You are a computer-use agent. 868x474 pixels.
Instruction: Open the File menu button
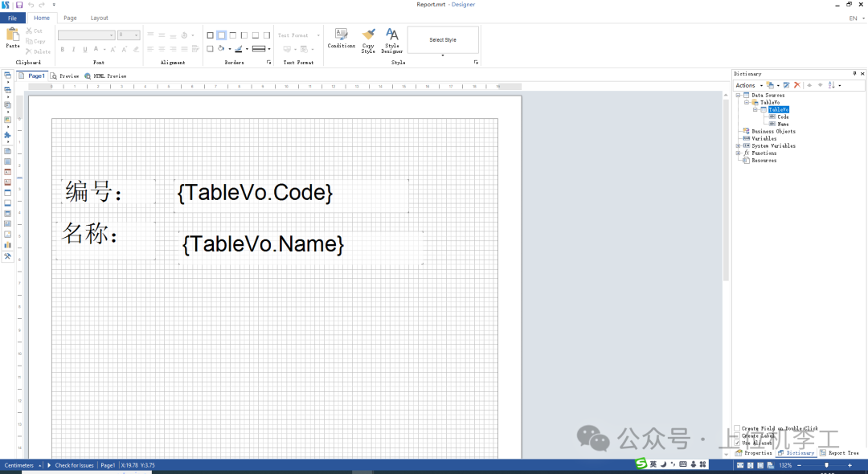[13, 18]
